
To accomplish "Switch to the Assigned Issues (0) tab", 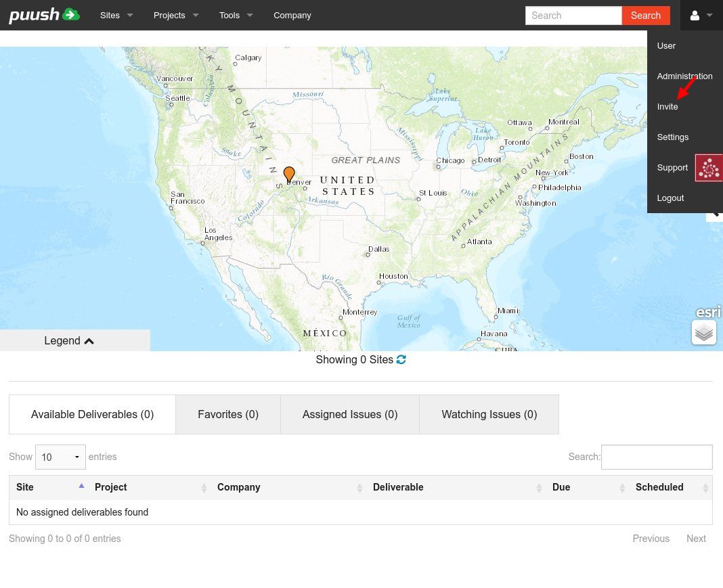I will tap(350, 414).
